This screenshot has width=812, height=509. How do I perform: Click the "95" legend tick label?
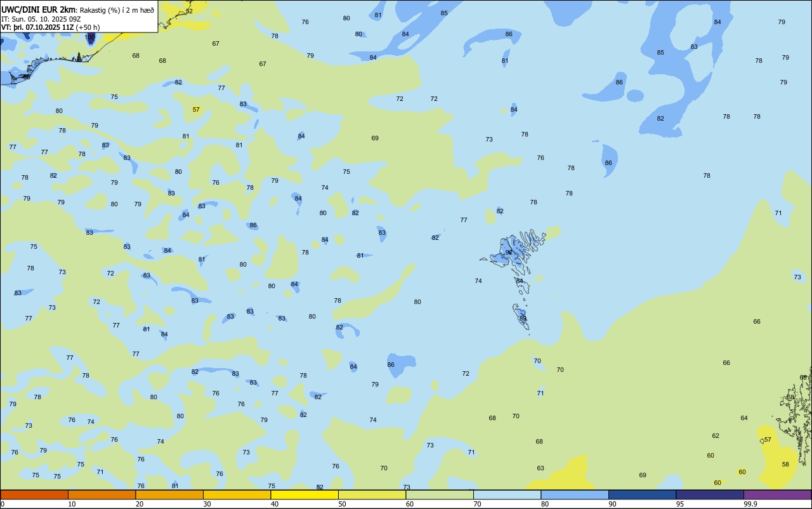pos(680,504)
